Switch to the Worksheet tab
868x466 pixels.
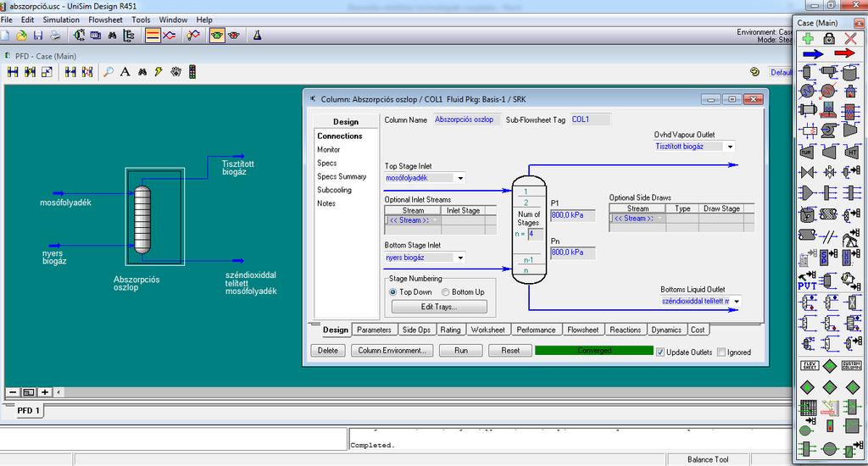tap(487, 330)
